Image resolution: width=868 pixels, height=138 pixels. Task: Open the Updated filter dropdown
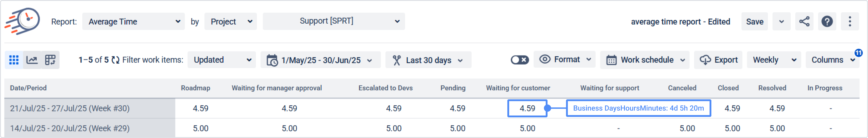tap(221, 60)
